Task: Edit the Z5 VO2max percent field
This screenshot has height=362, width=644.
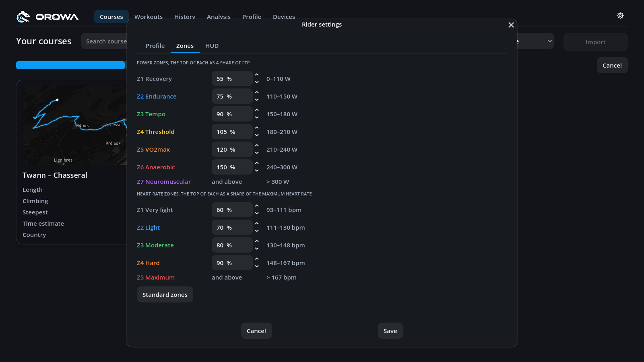Action: click(232, 150)
